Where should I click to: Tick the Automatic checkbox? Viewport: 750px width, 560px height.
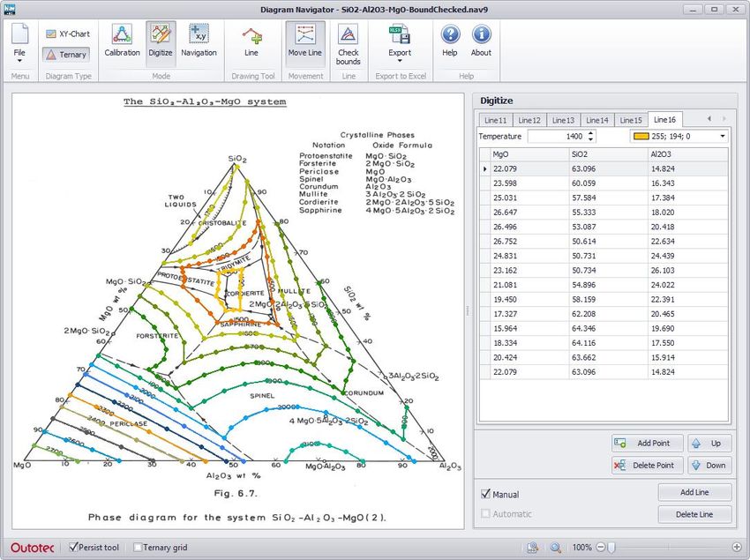point(486,513)
